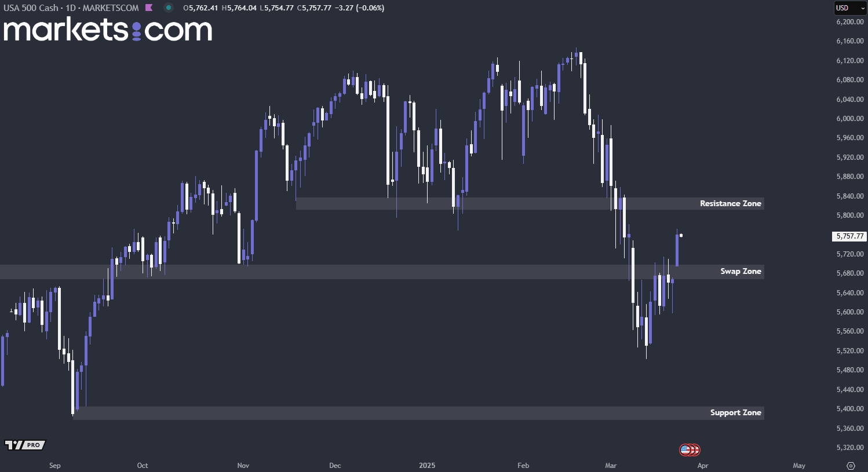Click the latest white candle marker

681,235
